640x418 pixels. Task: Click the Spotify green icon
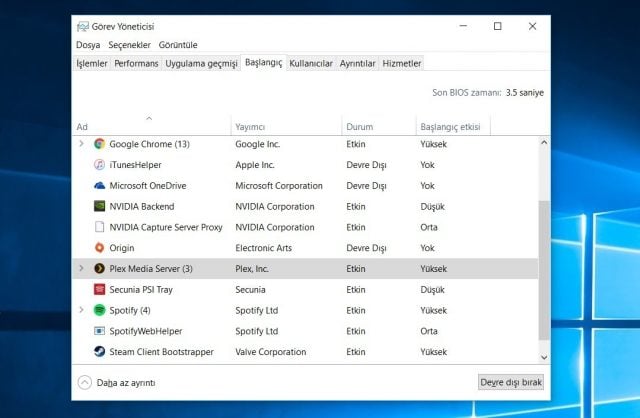pyautogui.click(x=99, y=310)
